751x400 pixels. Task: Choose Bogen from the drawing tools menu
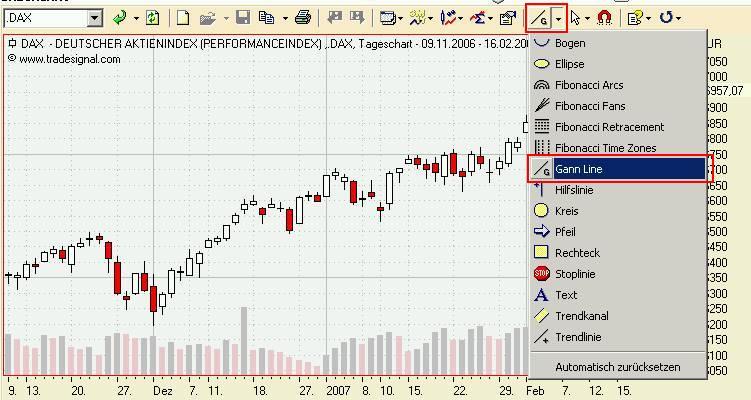pyautogui.click(x=617, y=43)
